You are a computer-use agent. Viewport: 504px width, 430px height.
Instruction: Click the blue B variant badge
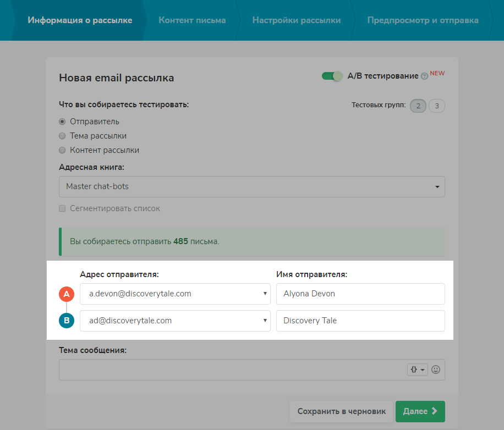click(67, 321)
